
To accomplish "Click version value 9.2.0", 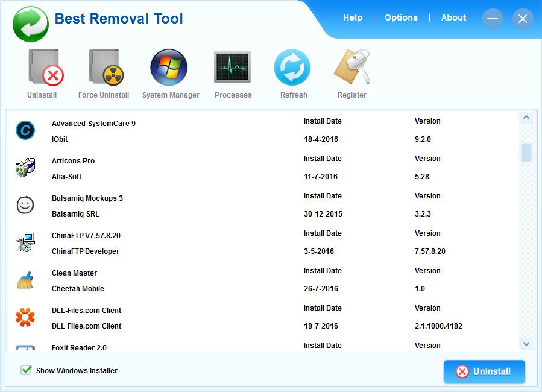I will coord(423,139).
